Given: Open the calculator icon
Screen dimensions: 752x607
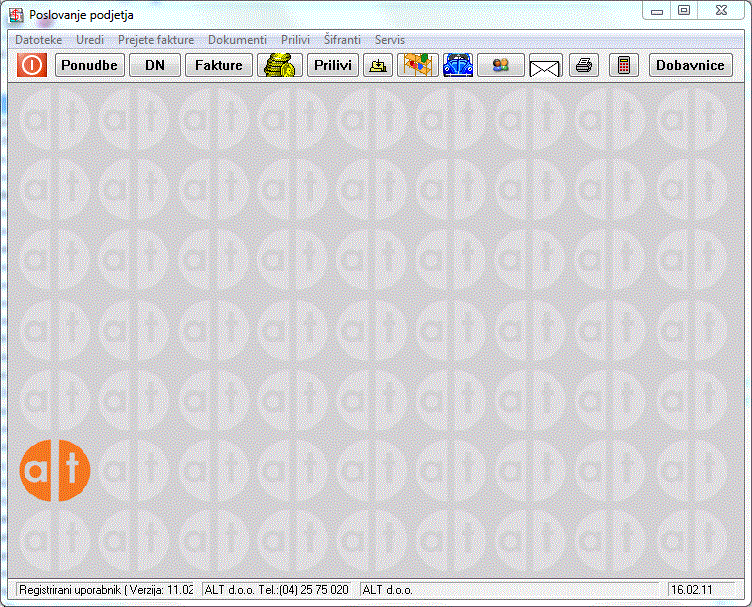Looking at the screenshot, I should [x=624, y=65].
